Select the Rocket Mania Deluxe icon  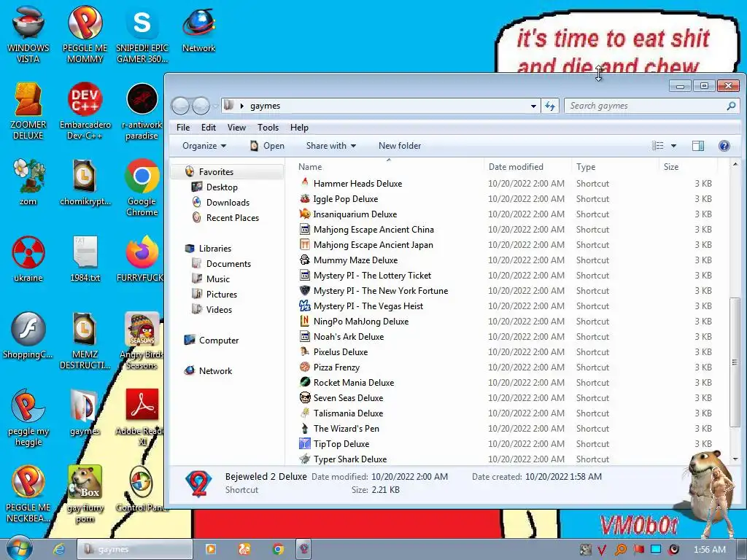[x=305, y=382]
